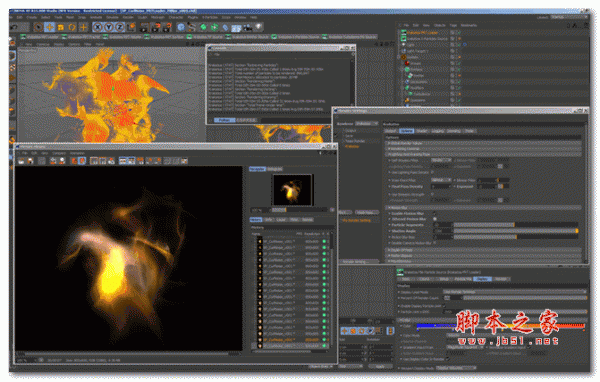The width and height of the screenshot is (600, 382).
Task: Click the Camera object icon in toolbar
Action: click(x=248, y=27)
